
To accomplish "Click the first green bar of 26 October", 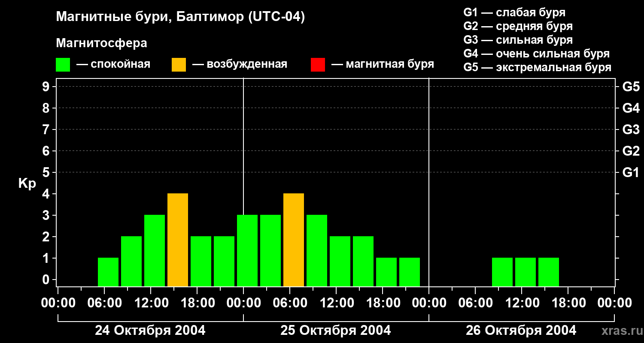I will point(502,272).
